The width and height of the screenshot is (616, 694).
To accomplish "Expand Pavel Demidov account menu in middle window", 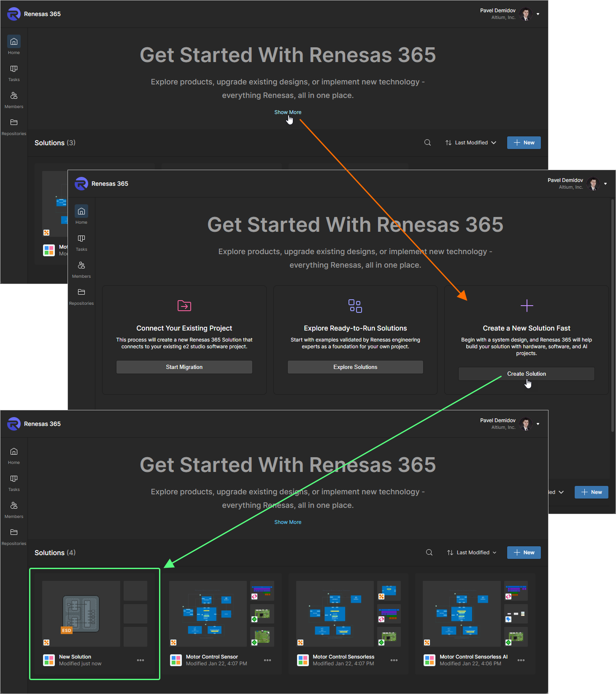I will point(605,184).
